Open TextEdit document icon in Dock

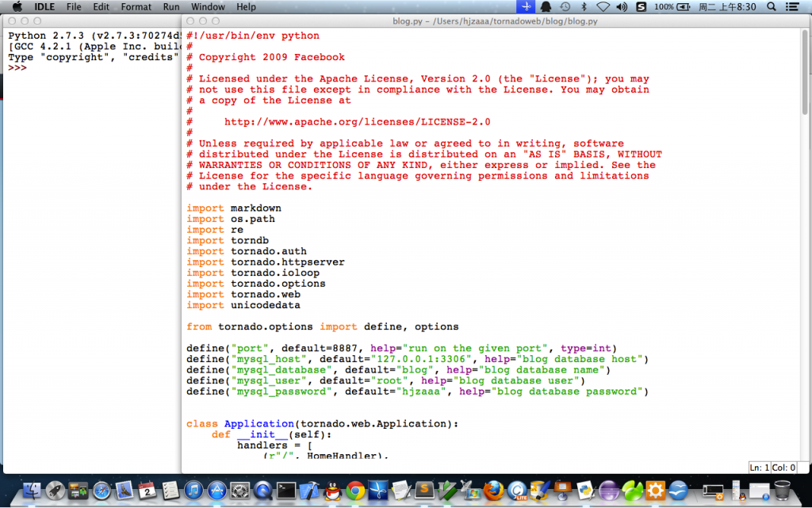(401, 491)
